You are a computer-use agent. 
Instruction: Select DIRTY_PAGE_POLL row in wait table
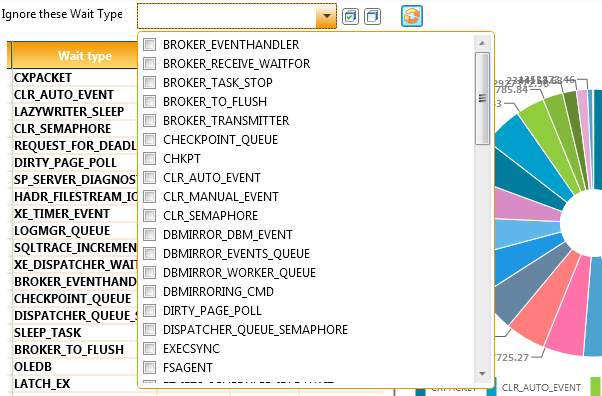[x=75, y=162]
